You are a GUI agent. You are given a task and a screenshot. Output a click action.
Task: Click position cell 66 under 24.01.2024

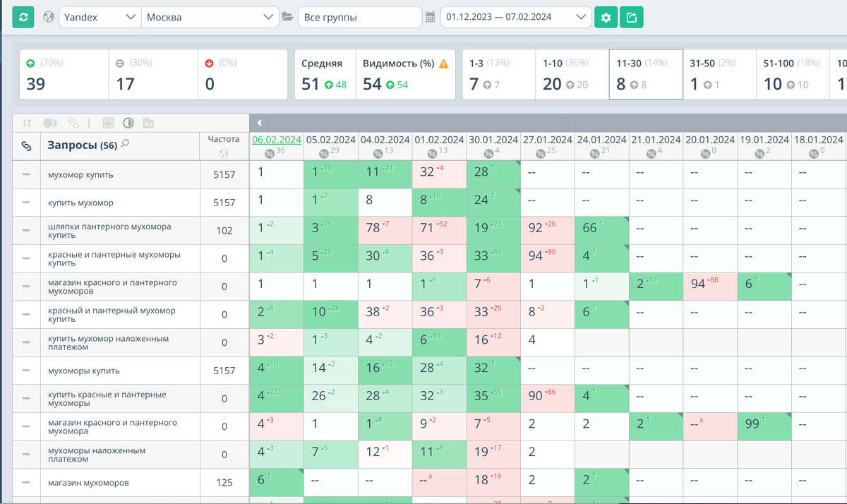[601, 230]
